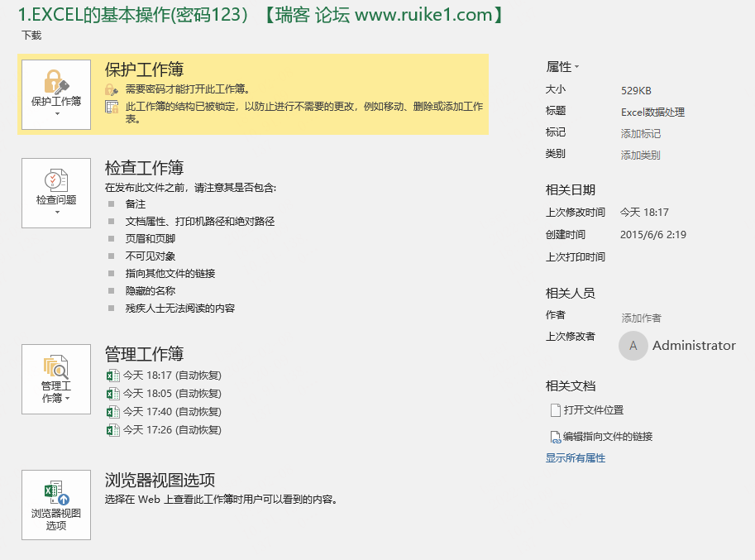This screenshot has height=560, width=755.
Task: Click the 检查工作簿 heading
Action: 145,168
